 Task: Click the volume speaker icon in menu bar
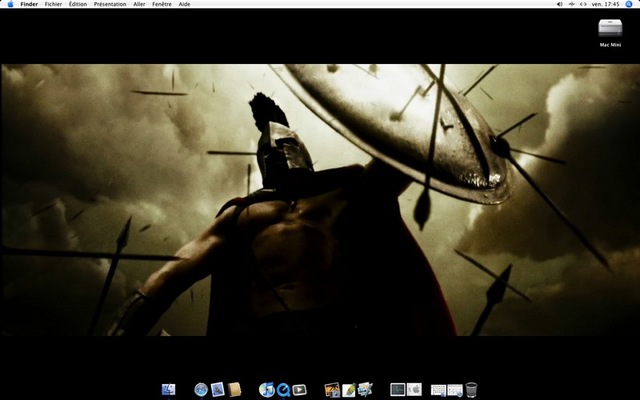[x=560, y=4]
